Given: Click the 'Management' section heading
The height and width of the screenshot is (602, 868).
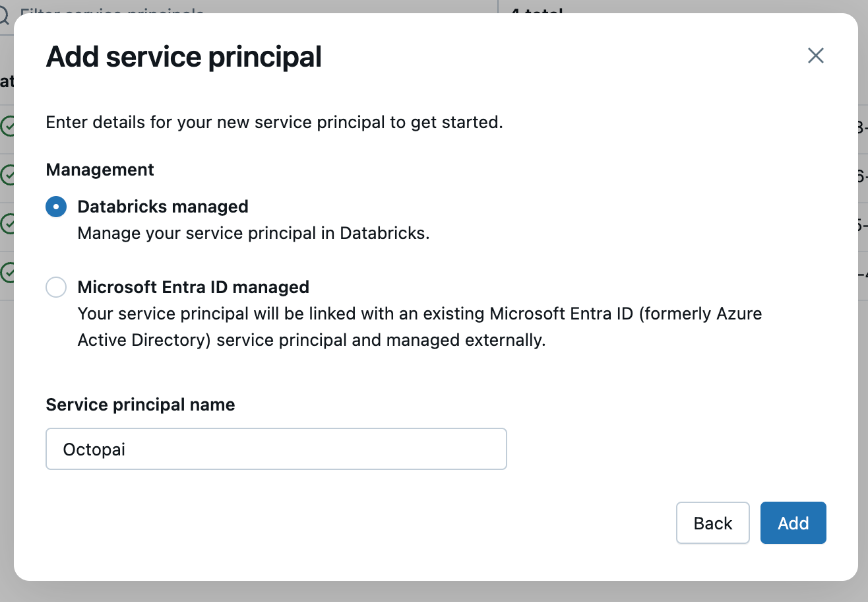Looking at the screenshot, I should pyautogui.click(x=100, y=170).
